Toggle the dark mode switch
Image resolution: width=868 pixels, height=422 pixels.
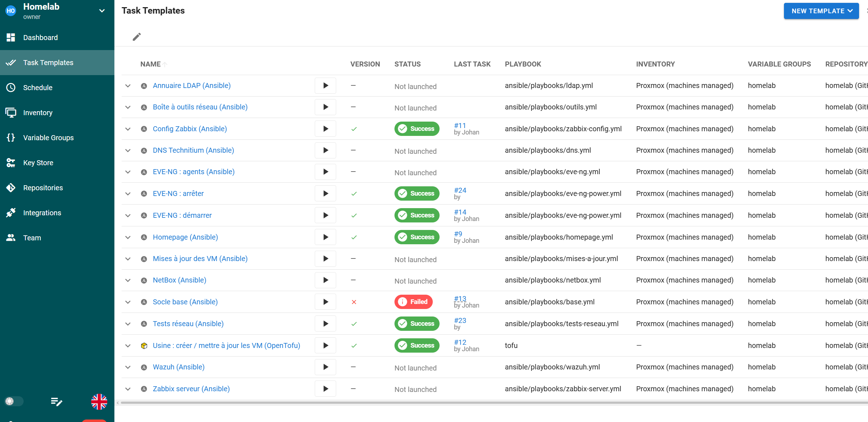point(14,401)
